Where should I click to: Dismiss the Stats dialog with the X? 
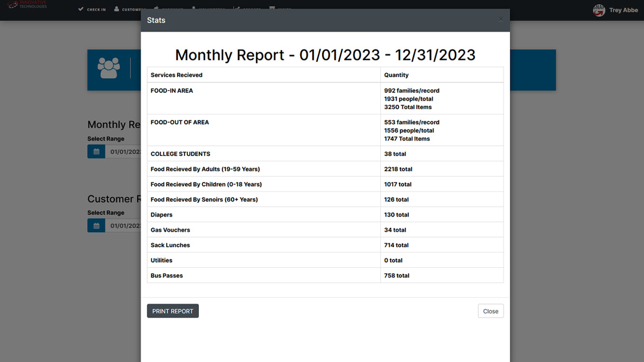[501, 20]
